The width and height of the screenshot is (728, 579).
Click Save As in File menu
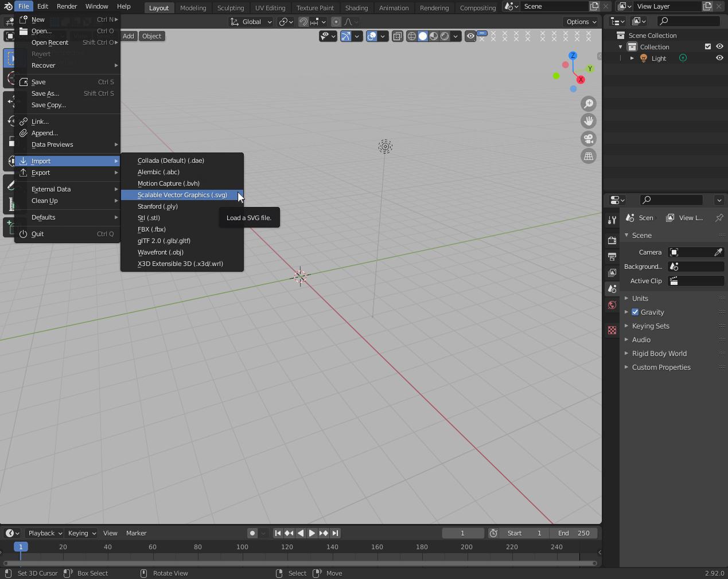(67, 93)
